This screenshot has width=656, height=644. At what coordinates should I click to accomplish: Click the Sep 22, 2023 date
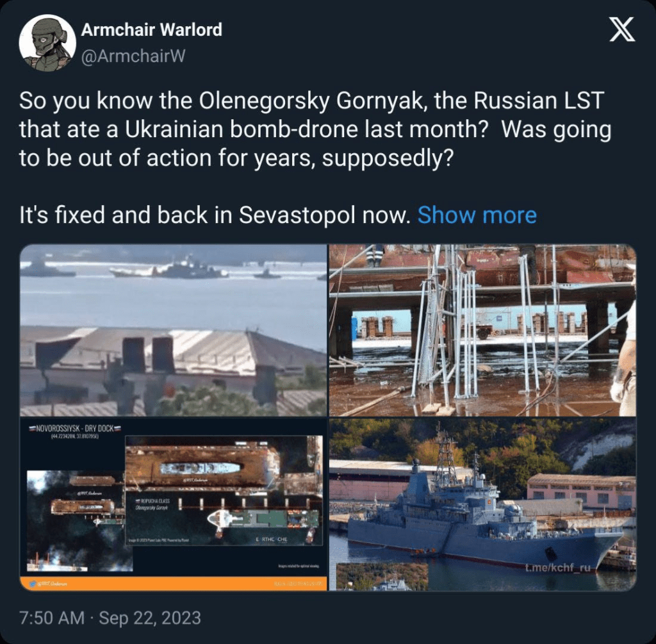coord(150,618)
